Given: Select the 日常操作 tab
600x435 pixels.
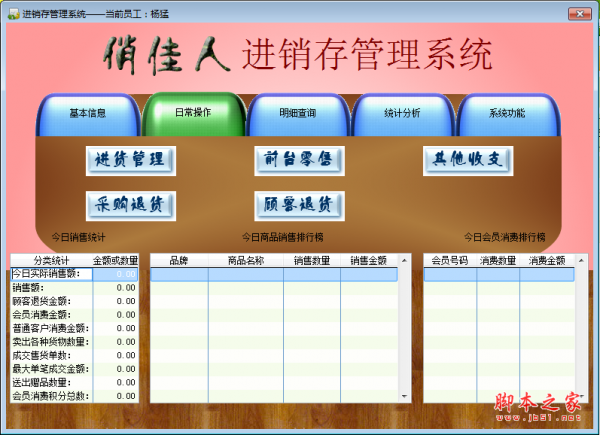Looking at the screenshot, I should coord(193,114).
